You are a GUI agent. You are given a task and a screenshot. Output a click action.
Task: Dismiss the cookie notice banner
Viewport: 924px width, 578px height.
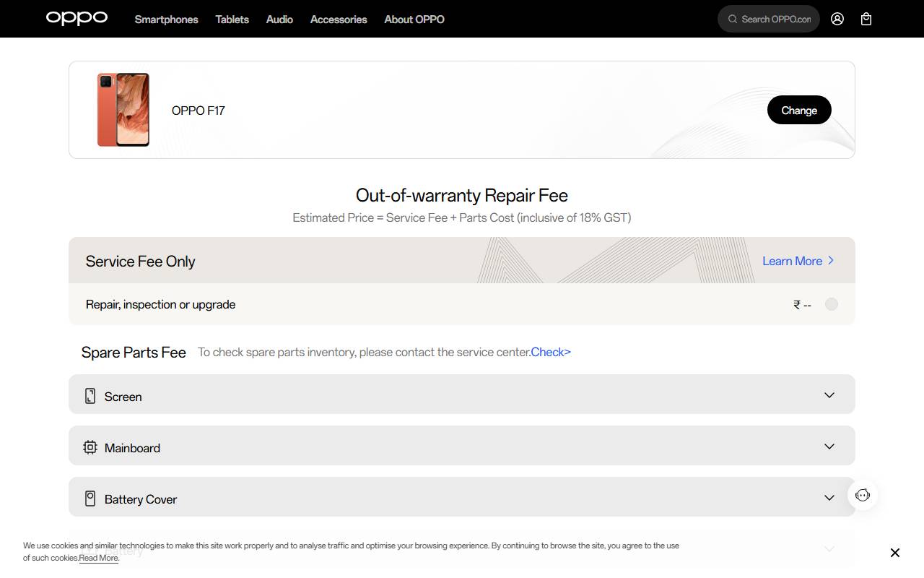895,553
